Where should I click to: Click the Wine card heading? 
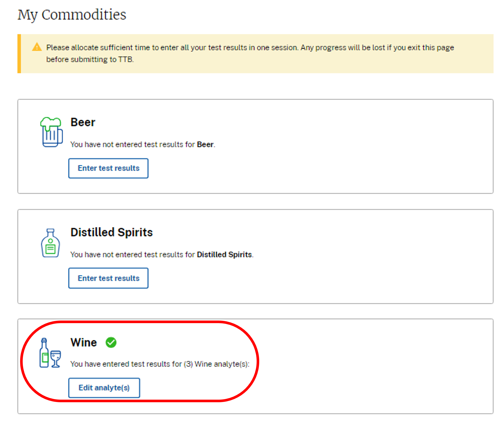pos(84,342)
